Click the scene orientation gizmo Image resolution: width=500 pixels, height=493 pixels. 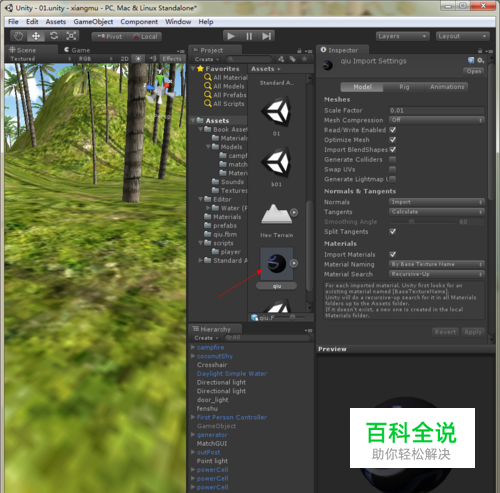pos(160,88)
